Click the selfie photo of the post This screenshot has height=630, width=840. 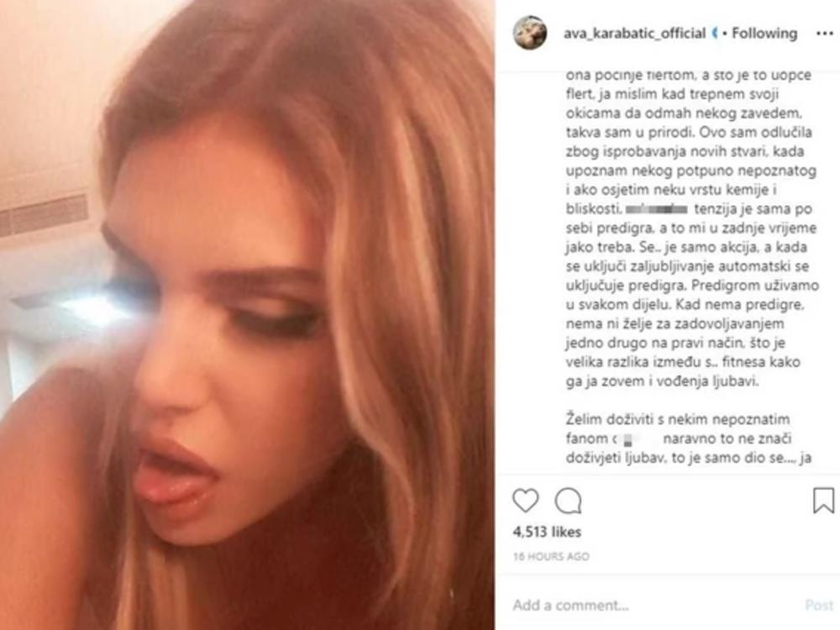pos(247,315)
